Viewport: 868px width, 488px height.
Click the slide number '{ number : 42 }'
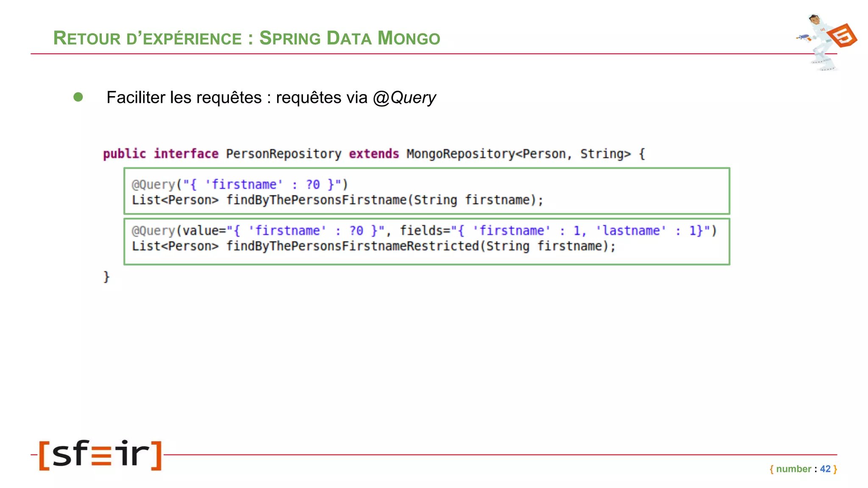[x=803, y=469]
